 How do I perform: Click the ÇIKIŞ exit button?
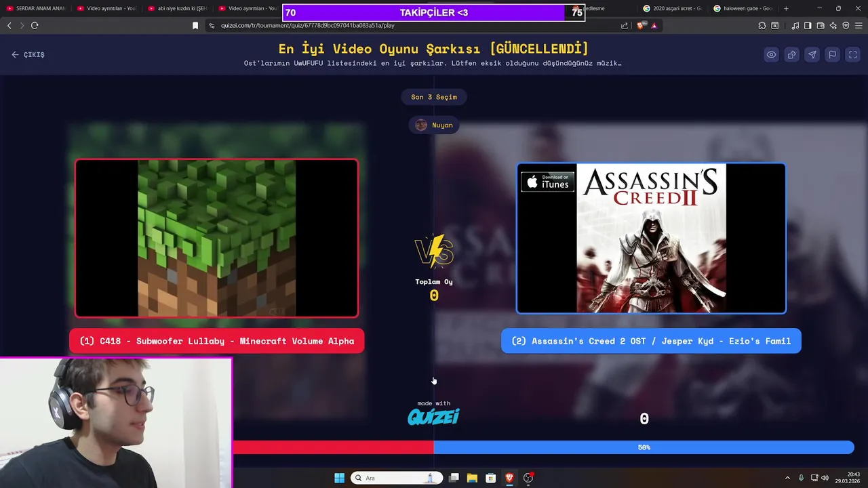click(x=28, y=55)
